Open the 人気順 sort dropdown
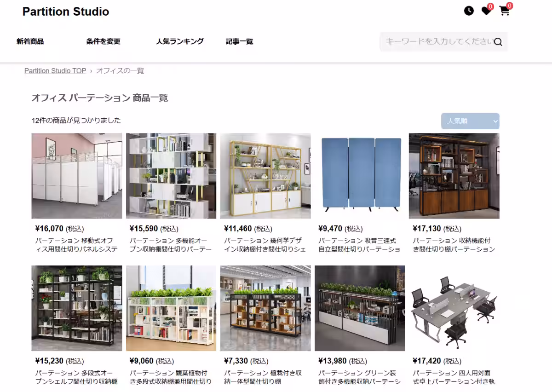 [470, 121]
